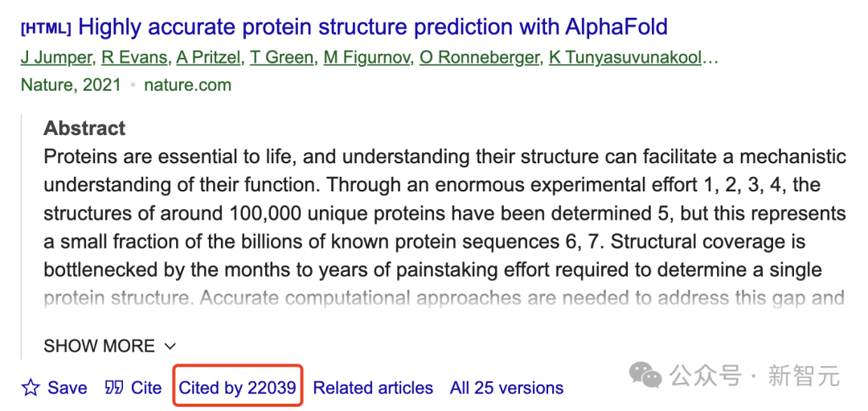Click the Cited by 22039 link
Image resolution: width=868 pixels, height=411 pixels.
point(237,388)
